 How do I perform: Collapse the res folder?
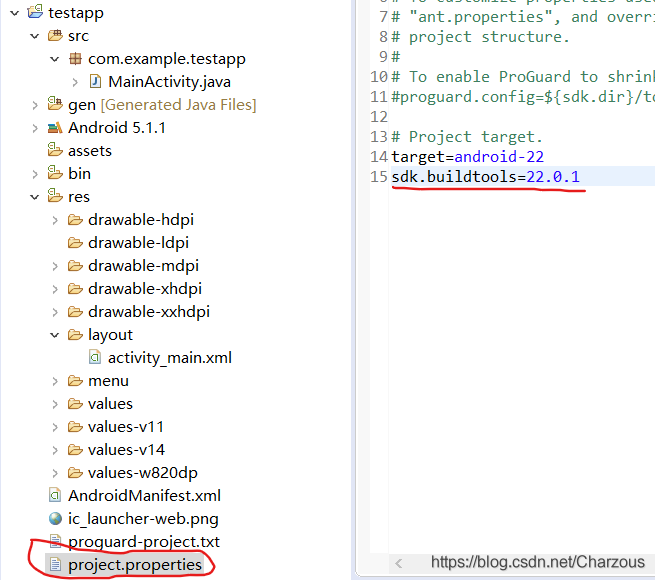point(35,197)
